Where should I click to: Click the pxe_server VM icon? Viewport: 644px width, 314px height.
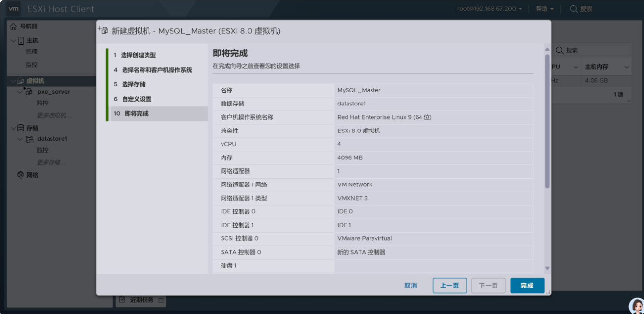click(x=29, y=92)
